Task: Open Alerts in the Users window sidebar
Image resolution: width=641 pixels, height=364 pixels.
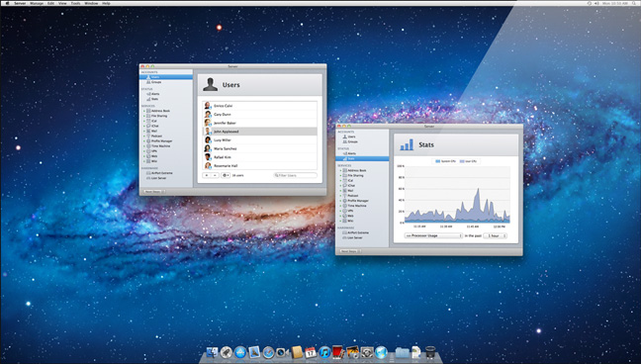Action: click(155, 94)
